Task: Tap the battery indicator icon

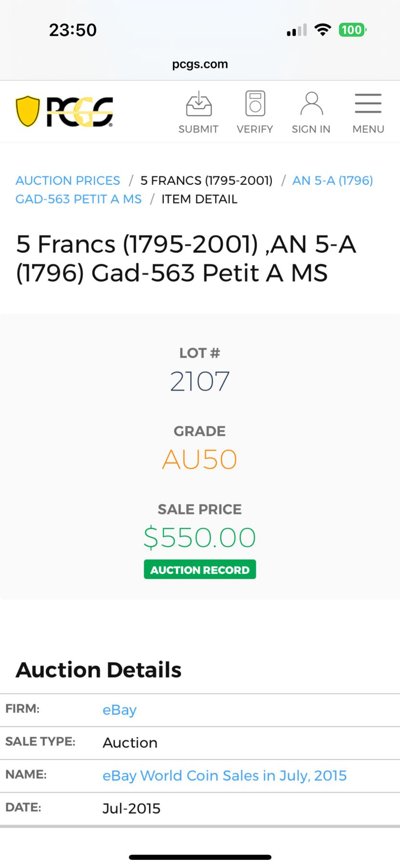Action: [352, 30]
